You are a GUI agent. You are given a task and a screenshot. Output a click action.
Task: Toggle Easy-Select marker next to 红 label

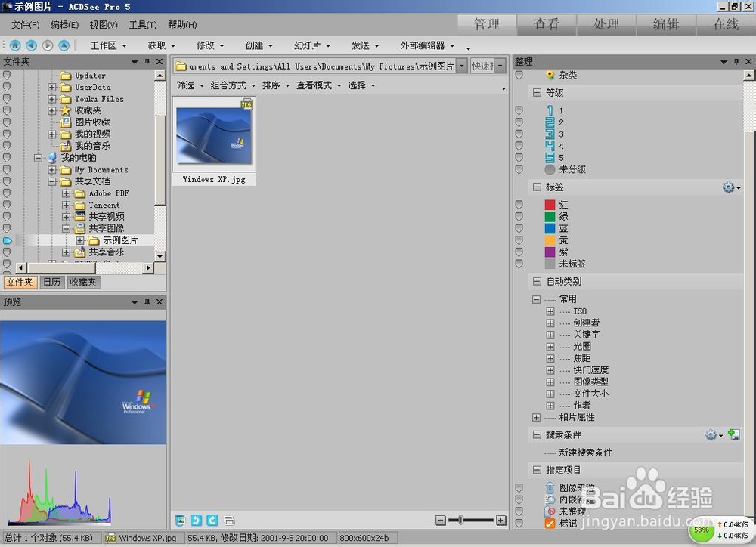519,205
